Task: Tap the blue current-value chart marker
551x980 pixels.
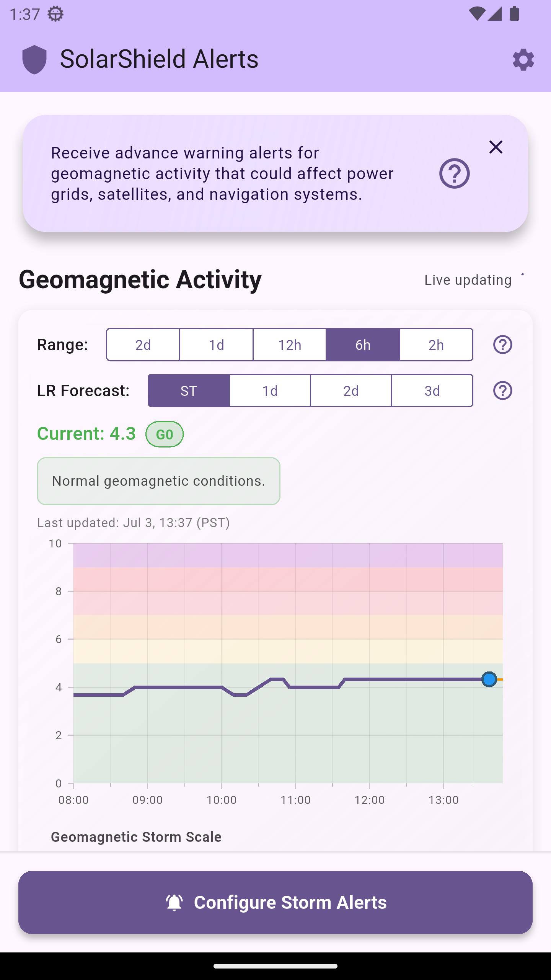Action: pyautogui.click(x=489, y=679)
